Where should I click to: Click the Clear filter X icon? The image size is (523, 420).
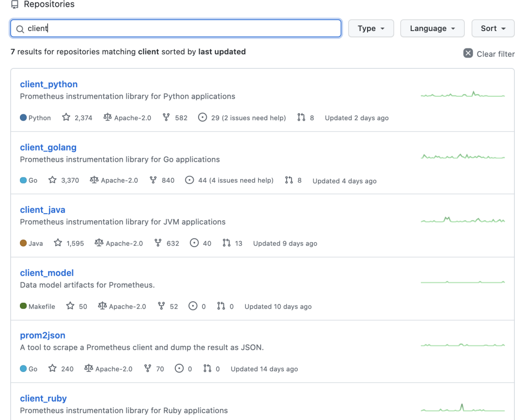coord(468,53)
